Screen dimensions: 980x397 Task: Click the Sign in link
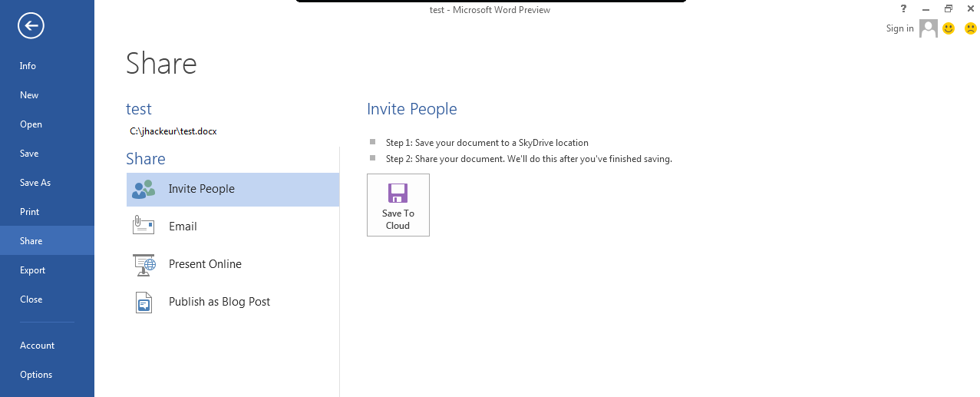(x=899, y=28)
